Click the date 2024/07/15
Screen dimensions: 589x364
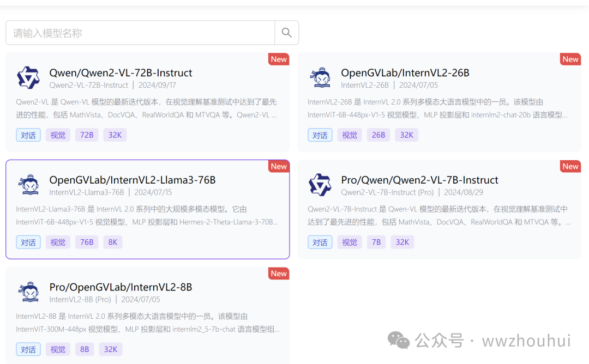tap(153, 192)
